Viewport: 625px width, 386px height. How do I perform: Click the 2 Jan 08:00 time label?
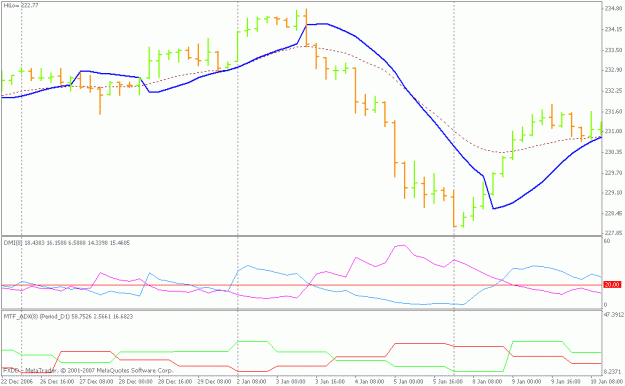click(x=251, y=381)
